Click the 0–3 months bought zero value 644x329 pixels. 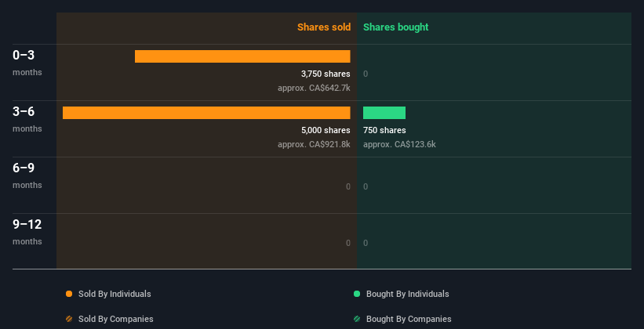[x=366, y=74]
